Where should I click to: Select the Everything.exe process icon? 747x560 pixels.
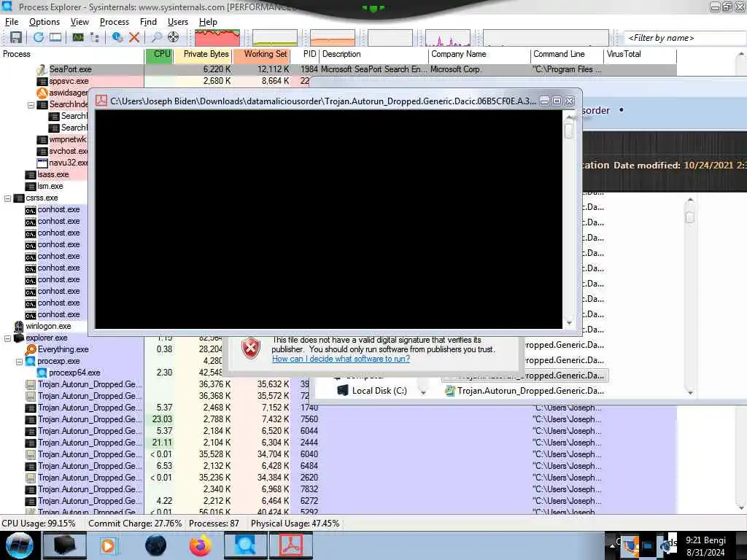[31, 349]
